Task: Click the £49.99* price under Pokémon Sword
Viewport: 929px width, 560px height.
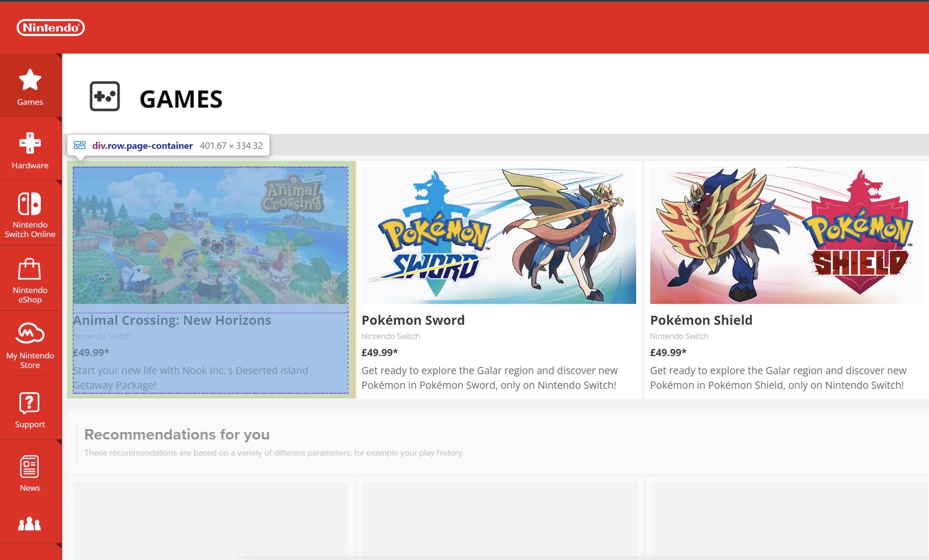Action: pyautogui.click(x=379, y=352)
